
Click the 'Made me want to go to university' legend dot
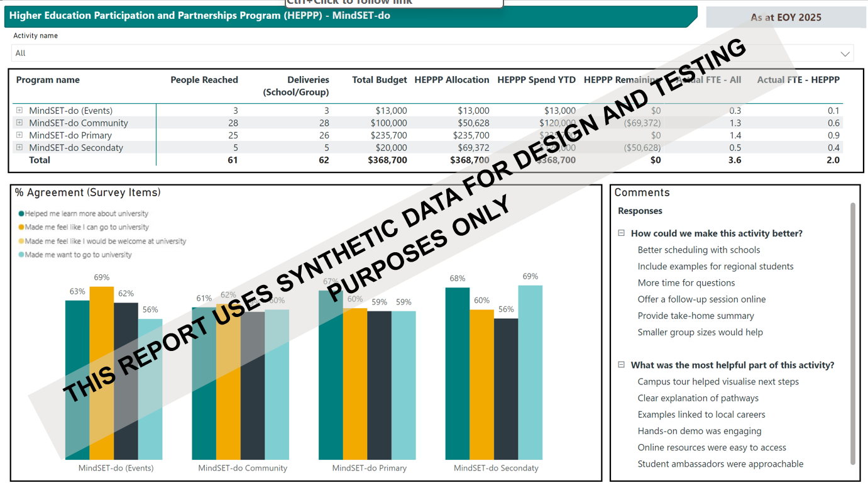[x=21, y=255]
